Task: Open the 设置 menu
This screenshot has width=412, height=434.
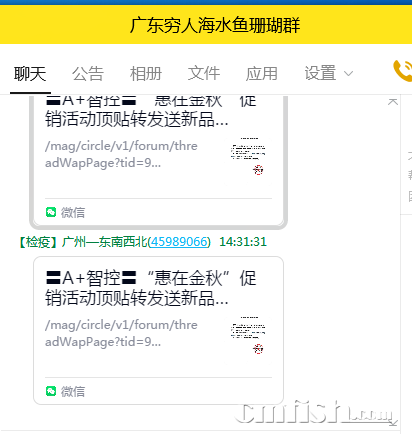Action: [x=320, y=73]
